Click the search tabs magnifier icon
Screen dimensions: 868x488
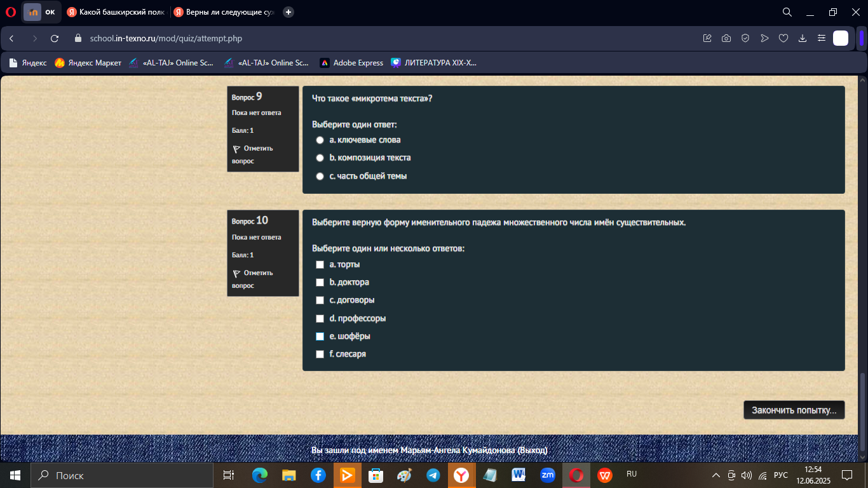tap(787, 12)
